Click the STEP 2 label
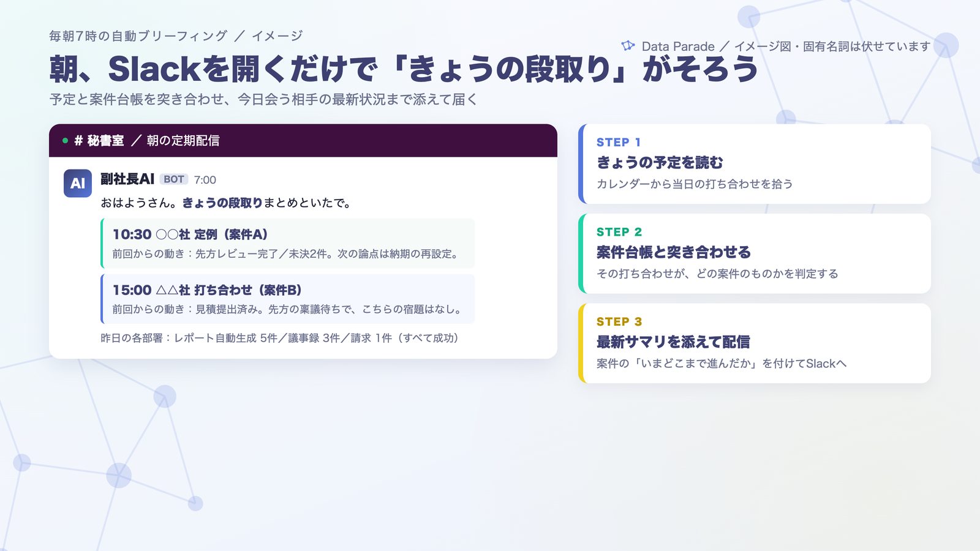The height and width of the screenshot is (551, 980). coord(619,232)
